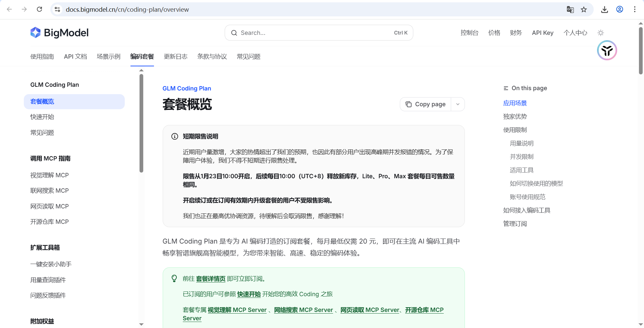Open 财务 finance link

click(516, 33)
